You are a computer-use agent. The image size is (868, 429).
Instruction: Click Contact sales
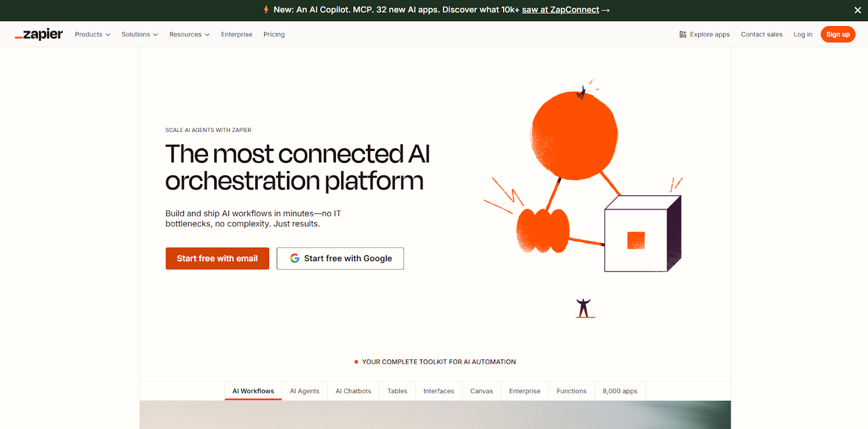(x=762, y=34)
